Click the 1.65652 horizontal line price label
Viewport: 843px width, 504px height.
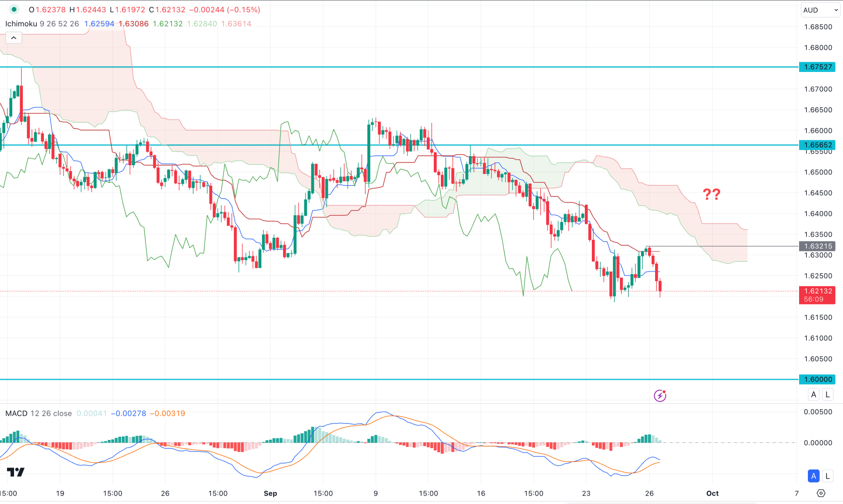[x=817, y=145]
